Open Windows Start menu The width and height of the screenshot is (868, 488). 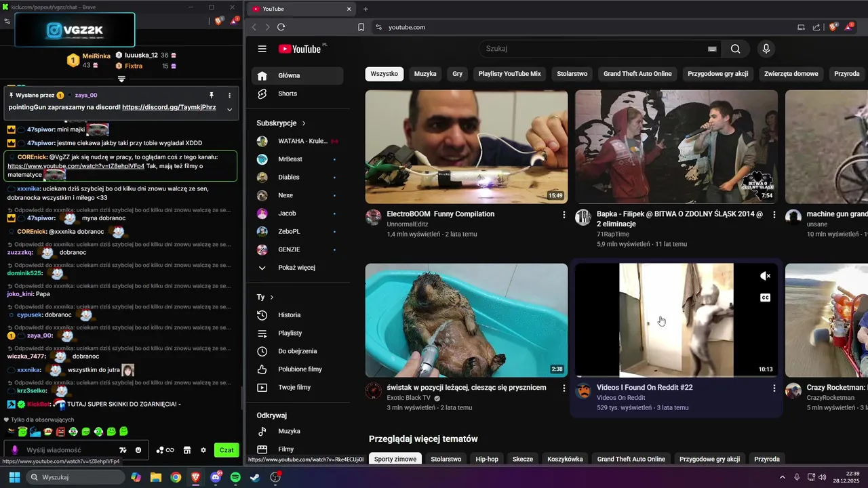coord(14,477)
